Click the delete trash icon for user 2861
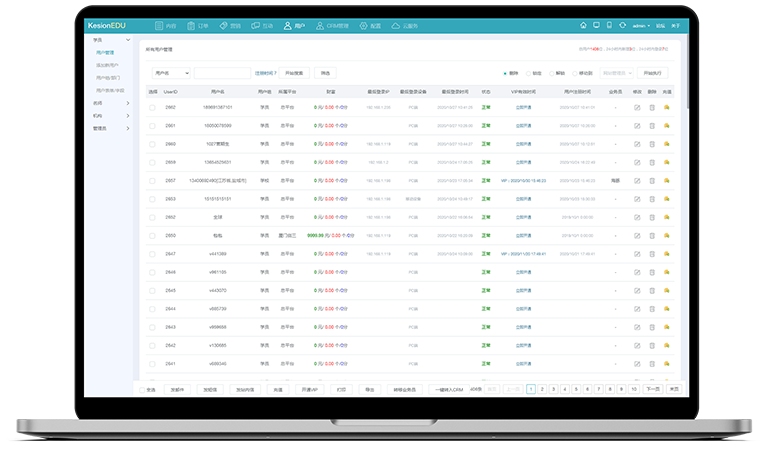This screenshot has height=455, width=774. click(x=651, y=125)
